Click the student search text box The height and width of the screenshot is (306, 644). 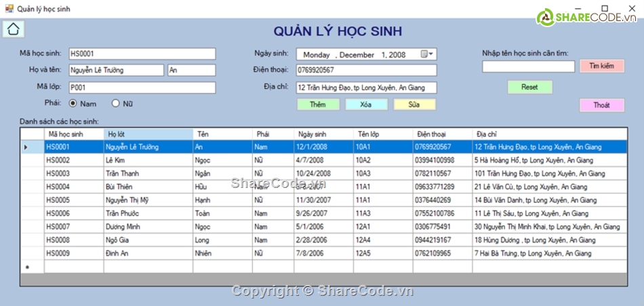click(528, 66)
